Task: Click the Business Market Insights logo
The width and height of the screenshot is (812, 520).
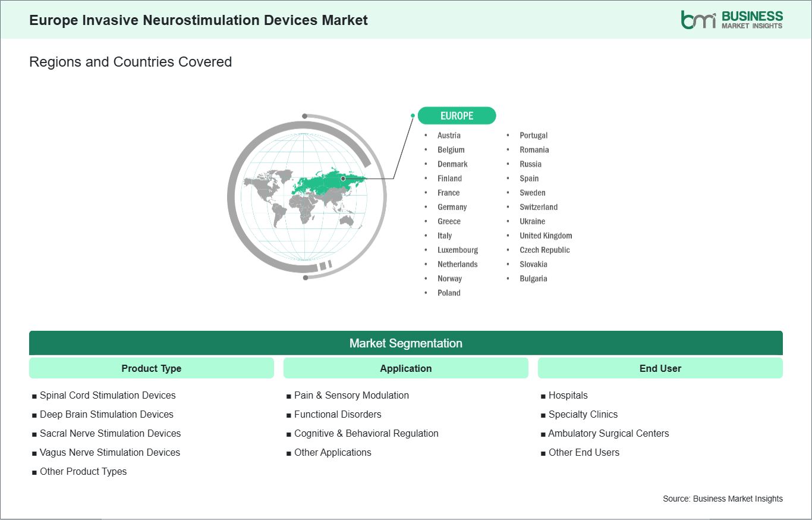Action: 732,19
